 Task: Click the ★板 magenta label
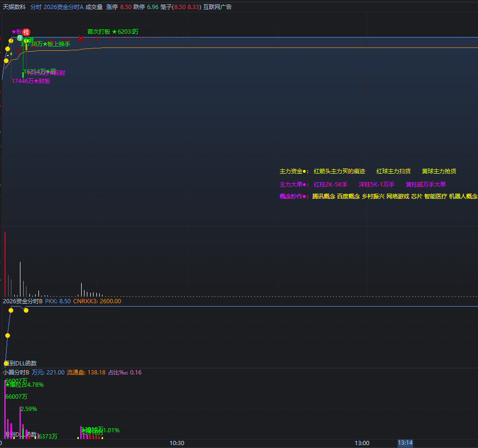point(17,32)
